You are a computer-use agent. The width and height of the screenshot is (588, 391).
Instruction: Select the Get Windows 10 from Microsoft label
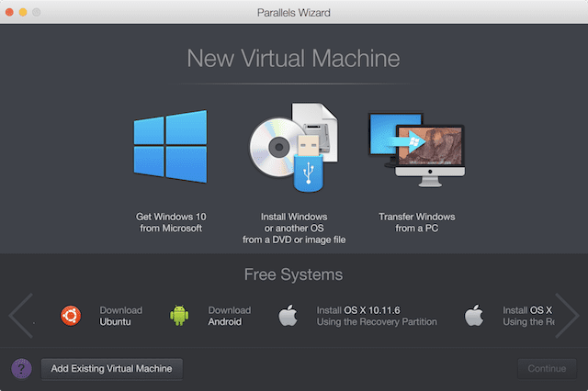170,222
